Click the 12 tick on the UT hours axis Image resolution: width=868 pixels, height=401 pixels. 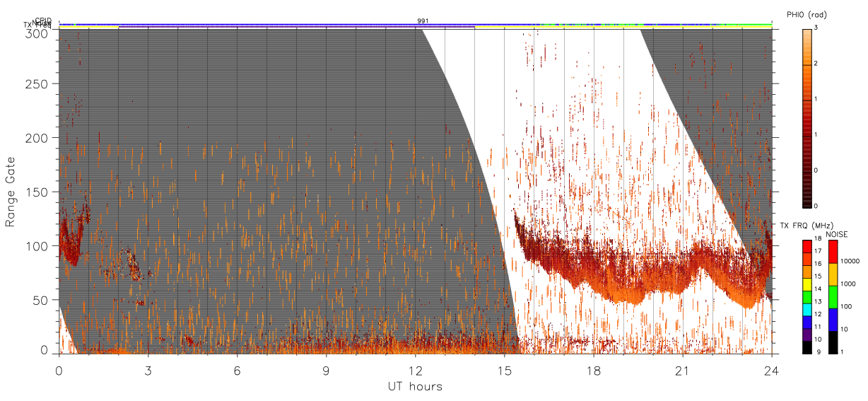click(415, 371)
